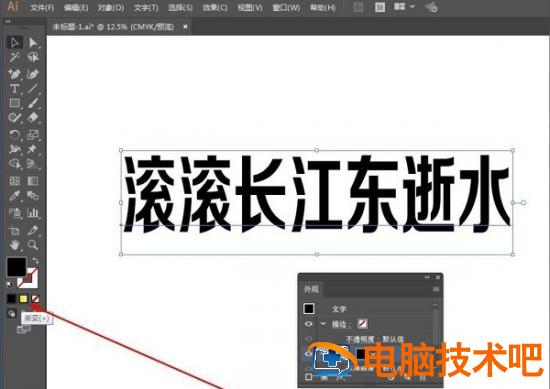
Task: Select the Eyedropper tool
Action: coord(14,196)
